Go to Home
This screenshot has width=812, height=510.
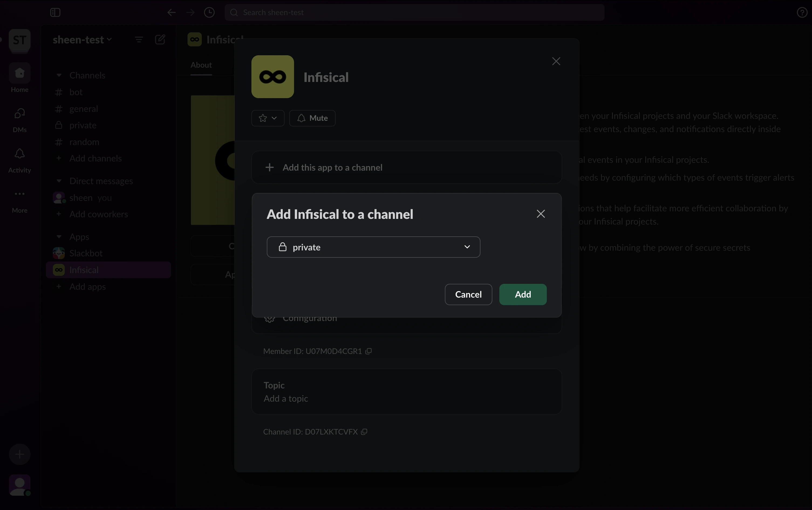click(19, 77)
